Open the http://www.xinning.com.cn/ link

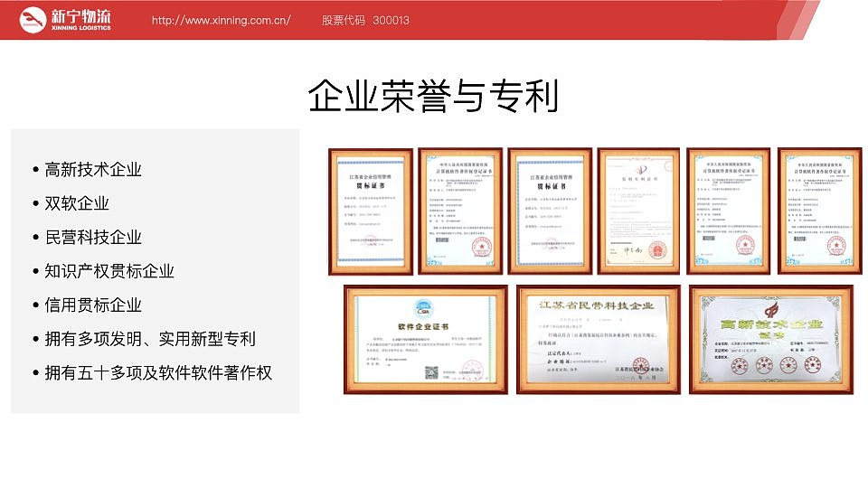tap(221, 21)
